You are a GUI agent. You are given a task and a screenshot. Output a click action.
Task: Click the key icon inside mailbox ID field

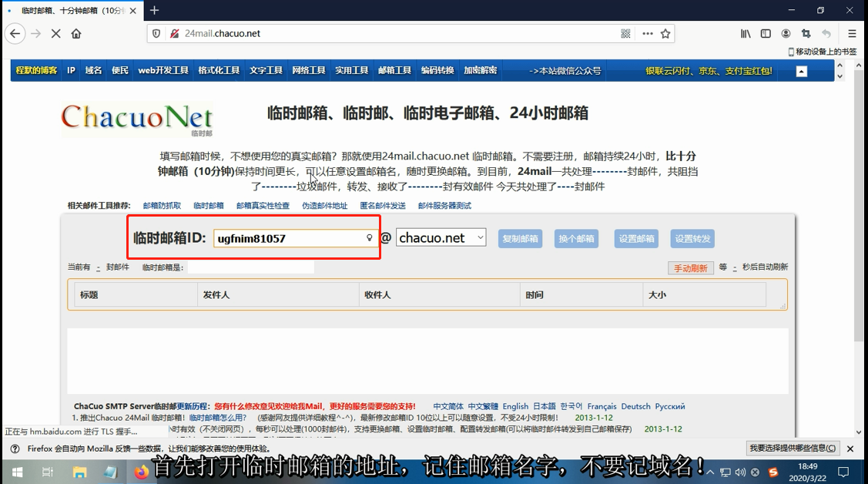(x=369, y=238)
